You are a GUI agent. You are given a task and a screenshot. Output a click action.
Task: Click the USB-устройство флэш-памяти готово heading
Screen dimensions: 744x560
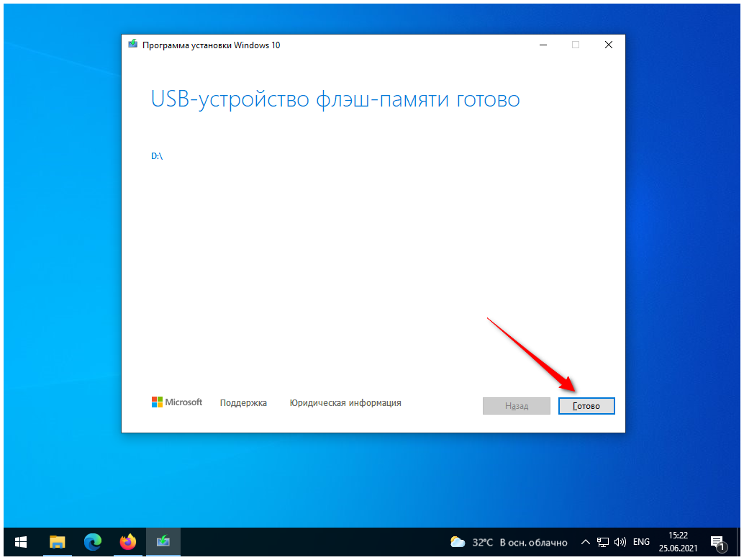click(x=335, y=99)
